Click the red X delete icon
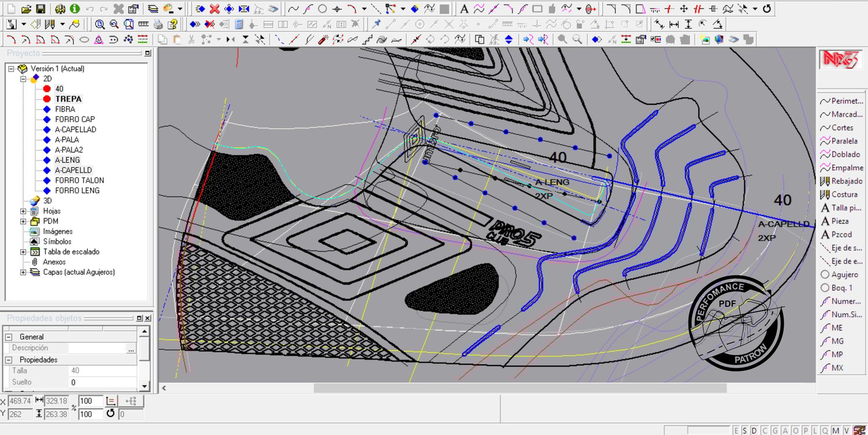 click(215, 9)
